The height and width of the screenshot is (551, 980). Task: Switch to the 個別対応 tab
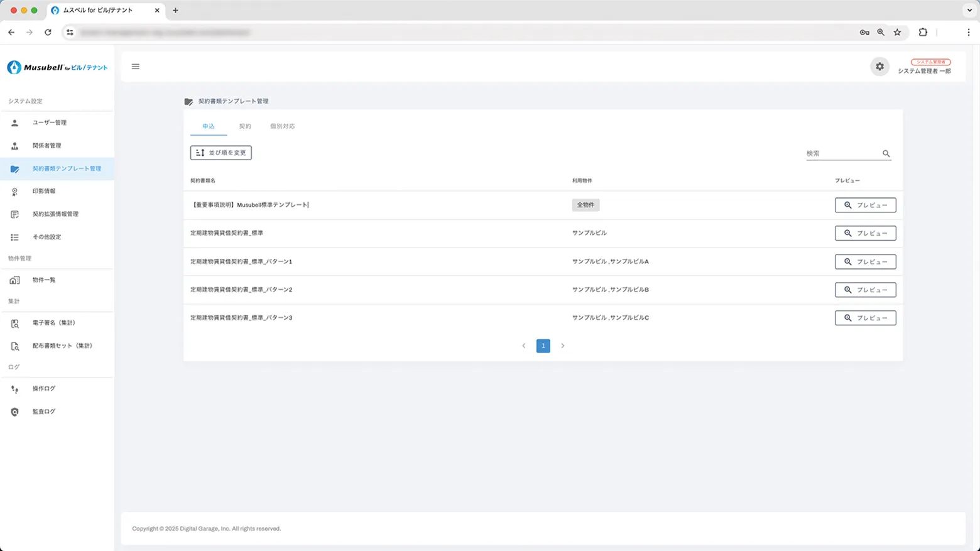[x=282, y=126]
